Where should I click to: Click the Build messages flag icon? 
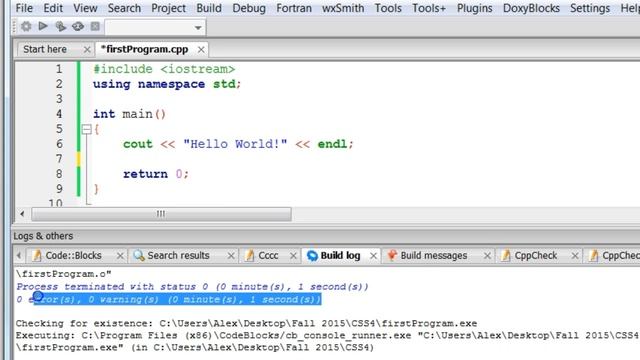pos(392,256)
